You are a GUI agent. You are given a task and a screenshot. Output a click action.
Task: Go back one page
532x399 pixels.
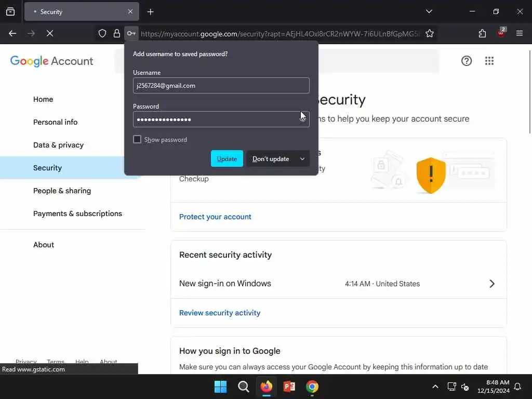pyautogui.click(x=12, y=33)
